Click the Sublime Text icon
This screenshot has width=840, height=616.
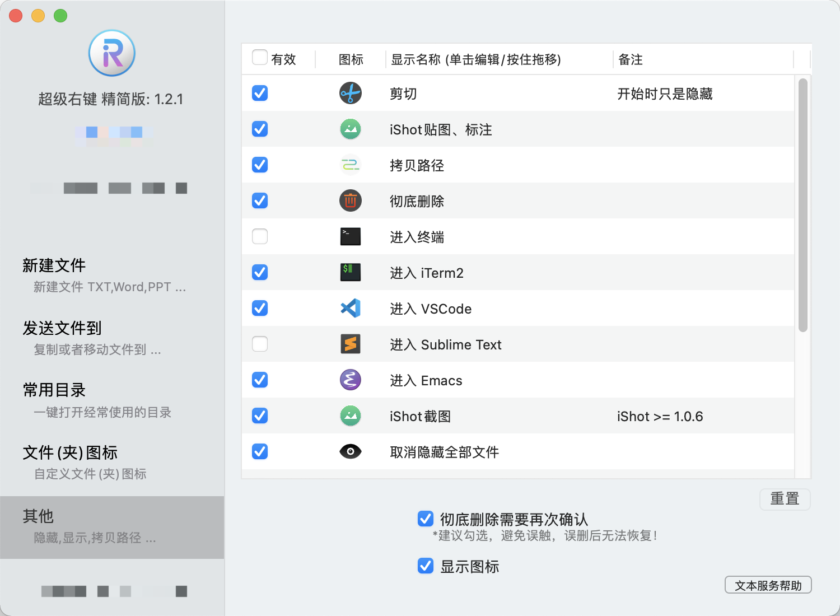[x=351, y=344]
